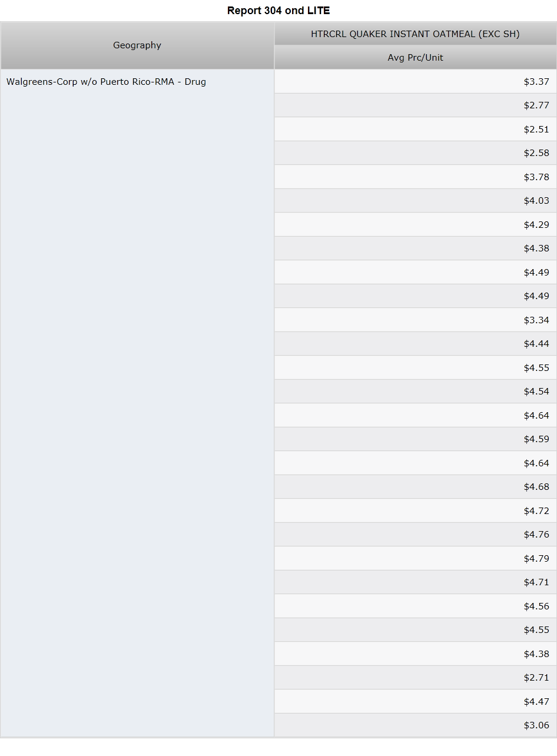Click the report title Report 304 ond LITE
Viewport: 557px width, 756px height.
coord(278,11)
